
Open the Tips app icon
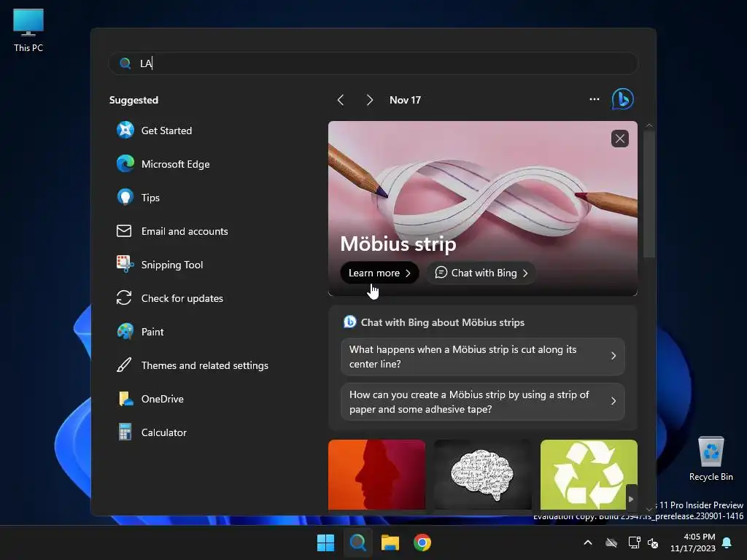pos(125,197)
